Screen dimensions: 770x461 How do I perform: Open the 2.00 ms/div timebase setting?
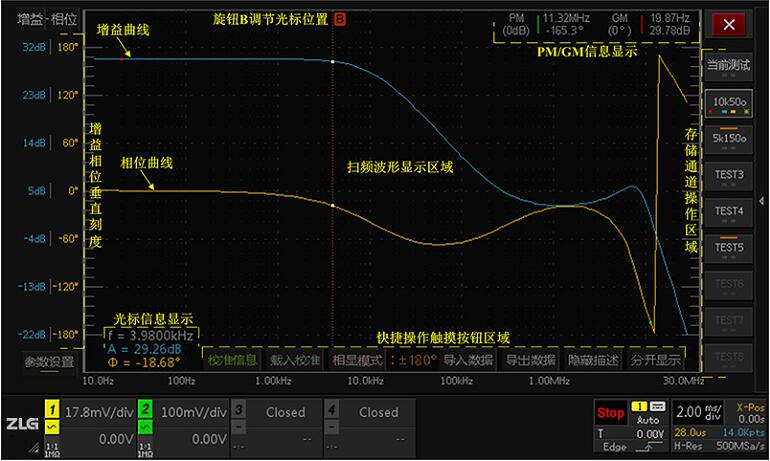coord(697,412)
